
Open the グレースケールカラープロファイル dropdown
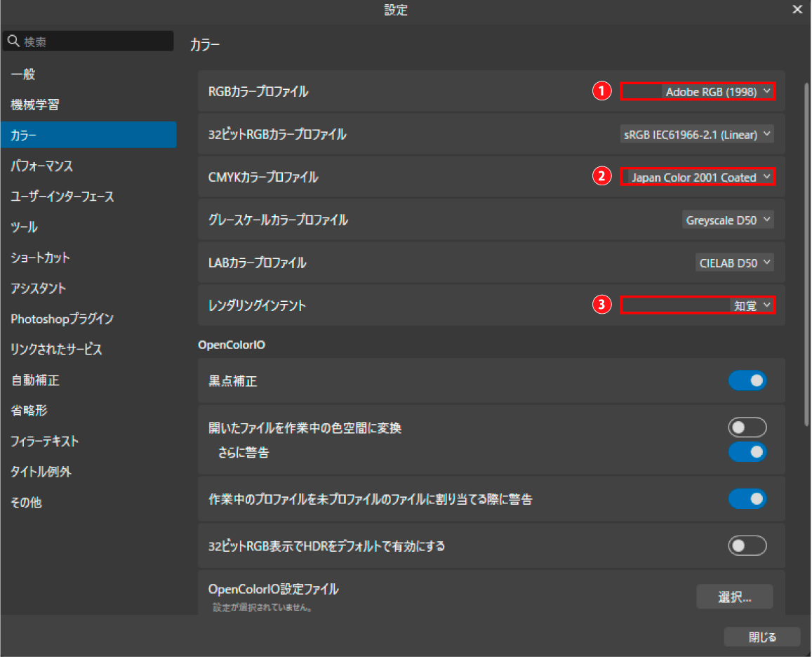[x=728, y=220]
